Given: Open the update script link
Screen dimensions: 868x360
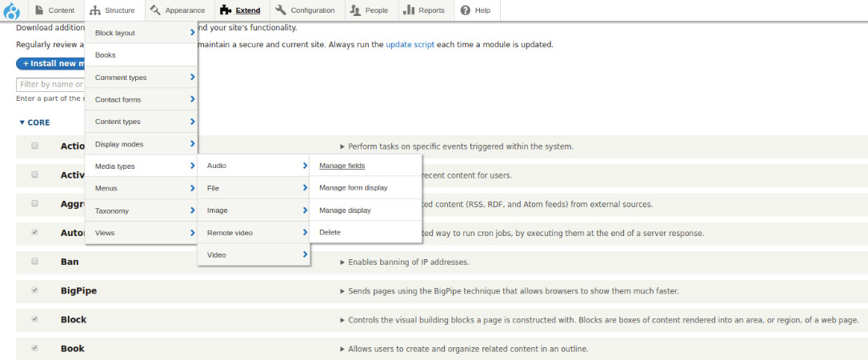Looking at the screenshot, I should tap(410, 45).
